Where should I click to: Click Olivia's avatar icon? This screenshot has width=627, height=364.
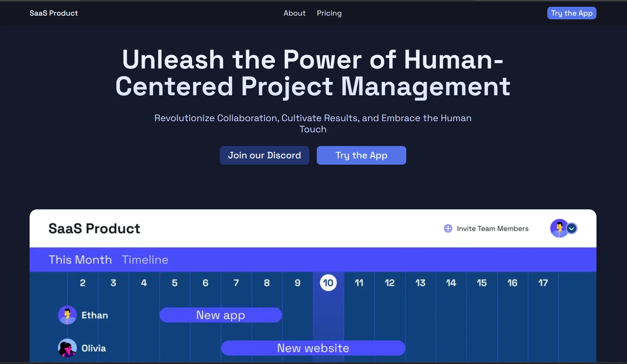click(x=67, y=348)
